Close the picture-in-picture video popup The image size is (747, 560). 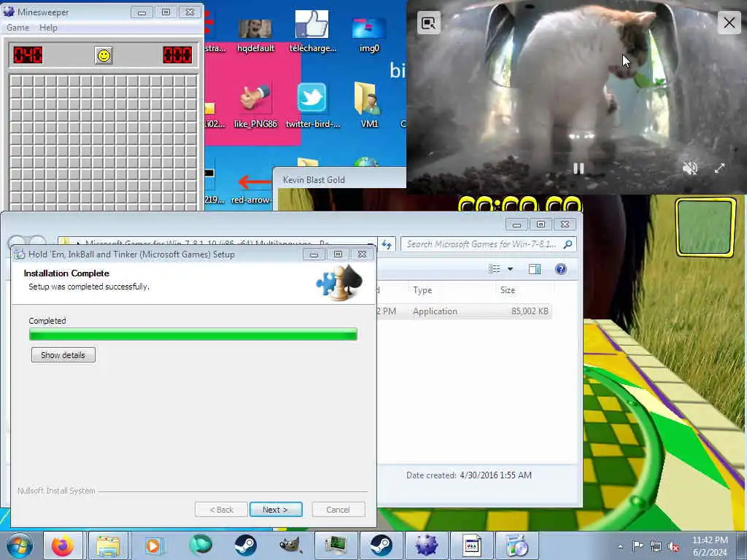(x=729, y=23)
